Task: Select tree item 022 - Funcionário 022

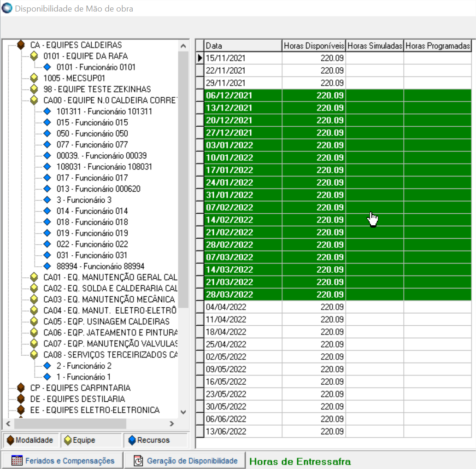Action: [x=92, y=244]
